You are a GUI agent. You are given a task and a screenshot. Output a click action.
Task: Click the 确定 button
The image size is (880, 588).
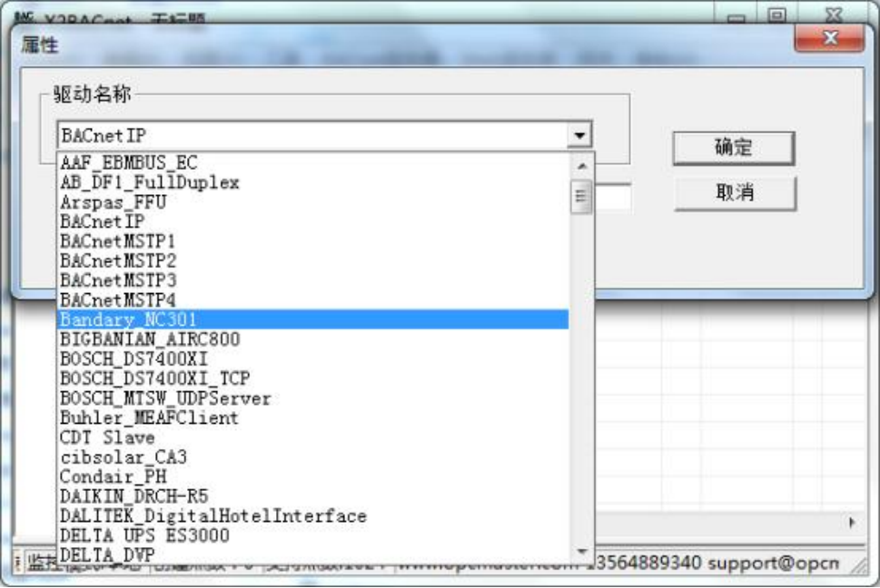[734, 148]
